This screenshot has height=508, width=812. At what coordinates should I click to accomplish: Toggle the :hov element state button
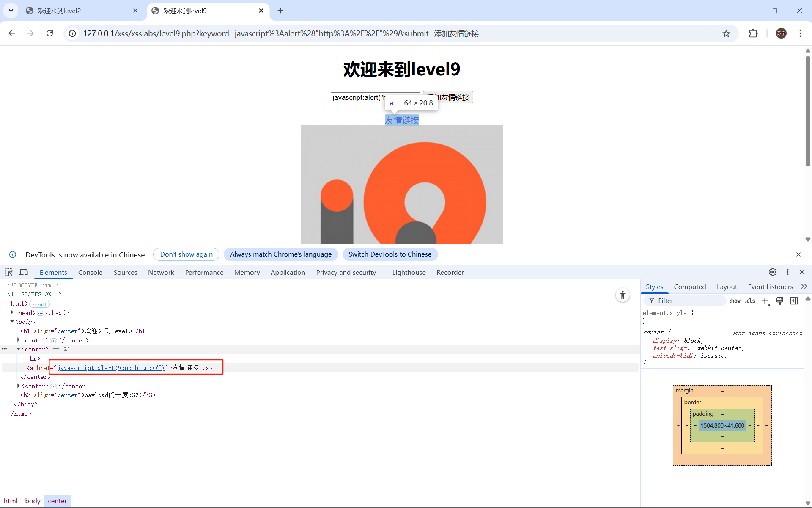735,301
